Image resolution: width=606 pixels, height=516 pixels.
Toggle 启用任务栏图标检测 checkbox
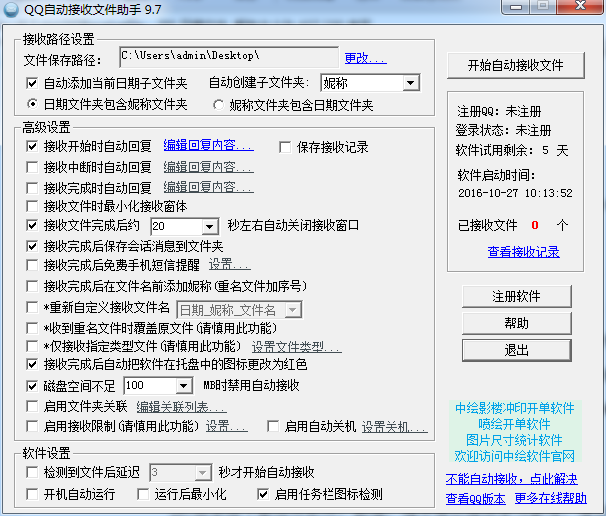(x=263, y=494)
